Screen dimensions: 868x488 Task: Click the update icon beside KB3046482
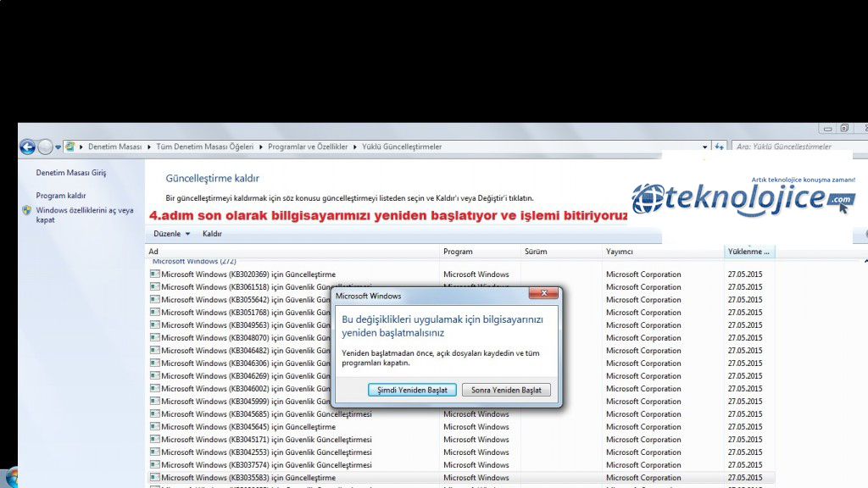click(155, 350)
